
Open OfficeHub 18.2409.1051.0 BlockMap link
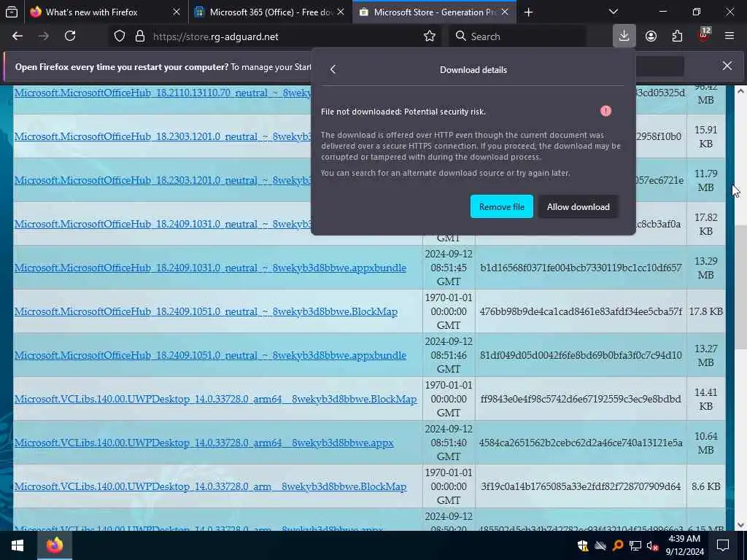[206, 311]
